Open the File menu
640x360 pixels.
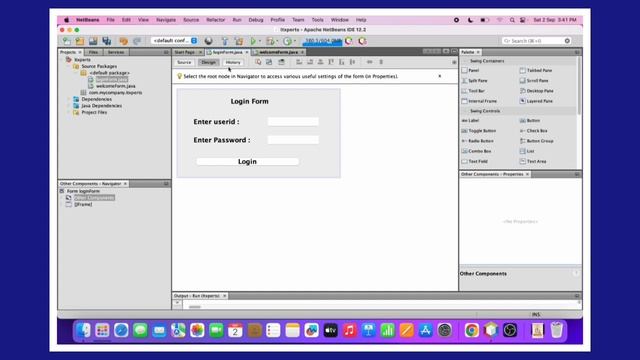[x=111, y=20]
